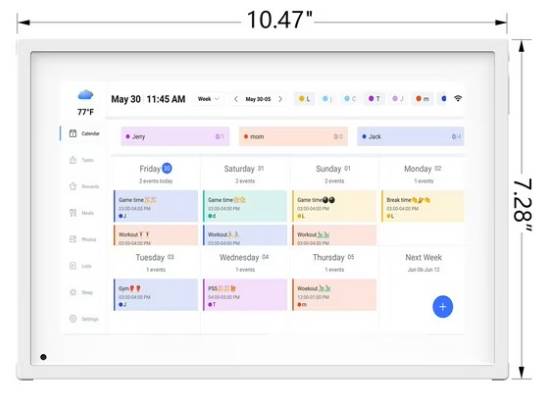Open Saturday's Workout event
The width and height of the screenshot is (544, 408).
pos(245,235)
